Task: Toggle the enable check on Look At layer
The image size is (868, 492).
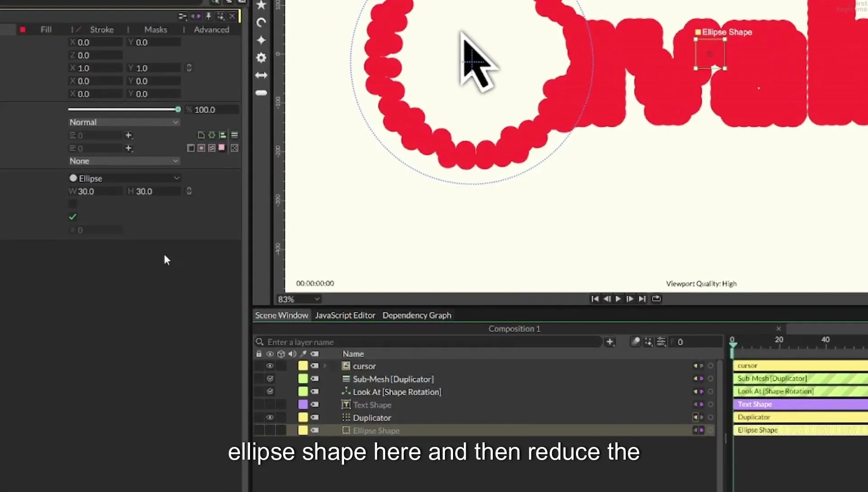Action: tap(270, 392)
